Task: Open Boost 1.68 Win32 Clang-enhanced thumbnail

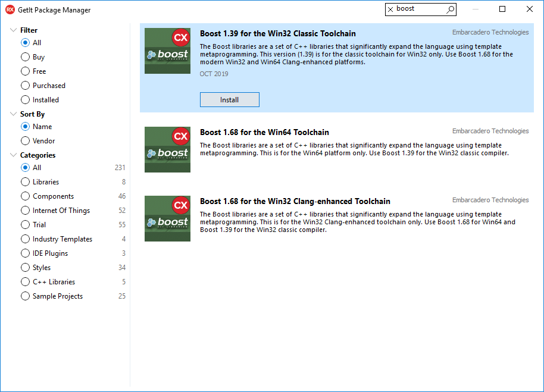Action: 167,218
